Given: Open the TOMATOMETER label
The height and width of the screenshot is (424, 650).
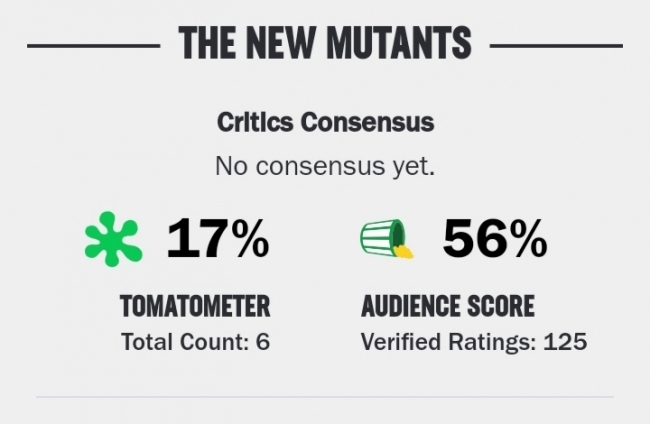Looking at the screenshot, I should click(x=195, y=306).
